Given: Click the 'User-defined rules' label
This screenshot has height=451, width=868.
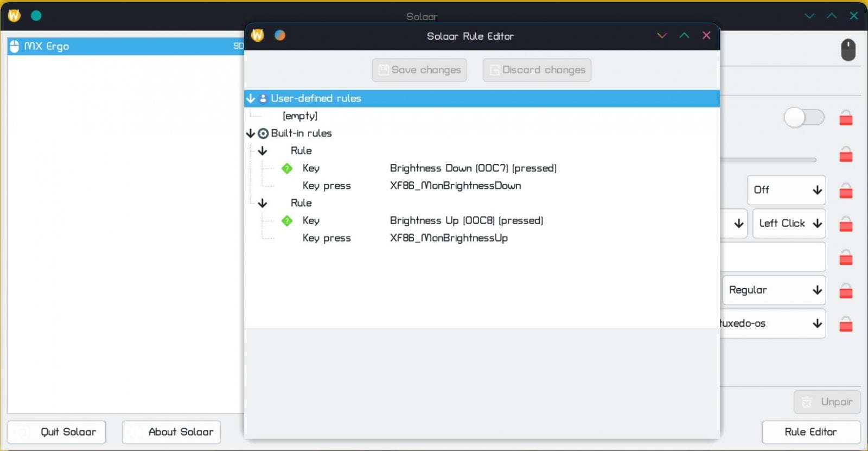Looking at the screenshot, I should (x=316, y=99).
